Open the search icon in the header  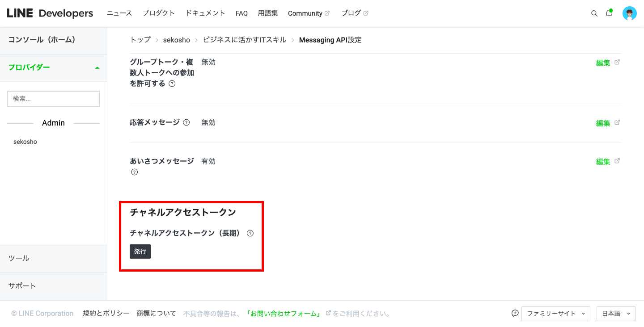tap(594, 13)
